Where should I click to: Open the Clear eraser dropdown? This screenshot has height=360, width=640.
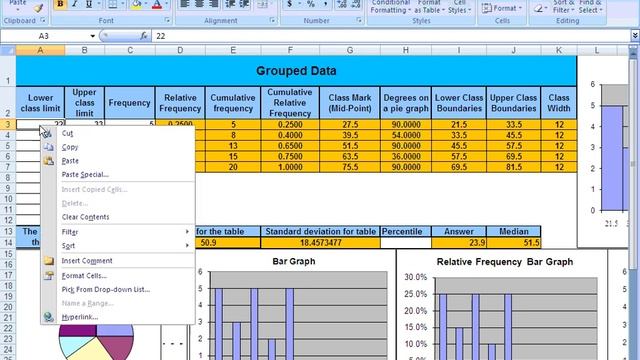pyautogui.click(x=540, y=8)
